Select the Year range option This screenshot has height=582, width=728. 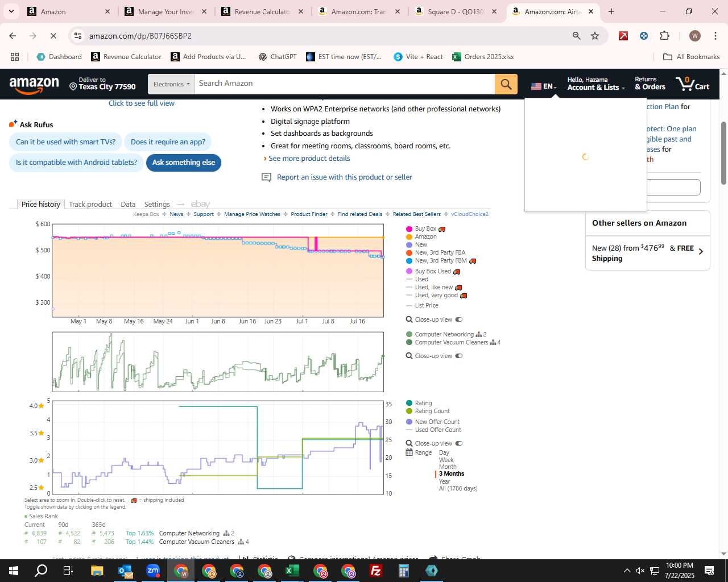tap(444, 481)
